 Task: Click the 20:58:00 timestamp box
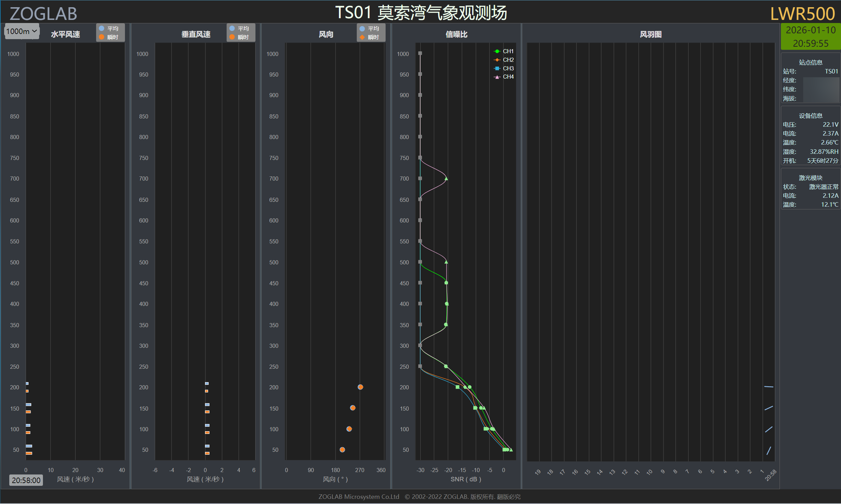[26, 480]
